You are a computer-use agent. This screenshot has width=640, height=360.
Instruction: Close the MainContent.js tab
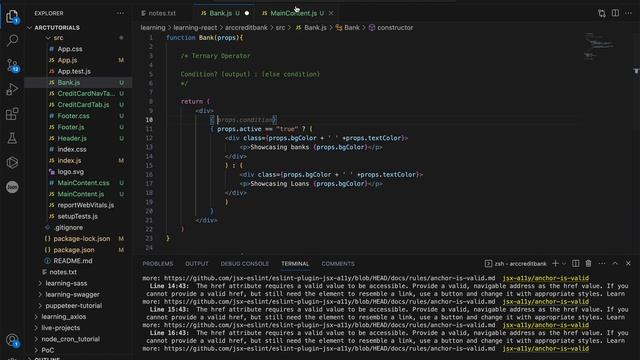pyautogui.click(x=331, y=13)
